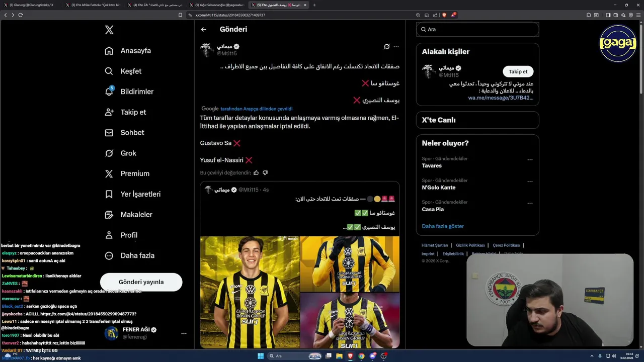
Task: Open the Casa Pia trending topic
Action: click(433, 209)
